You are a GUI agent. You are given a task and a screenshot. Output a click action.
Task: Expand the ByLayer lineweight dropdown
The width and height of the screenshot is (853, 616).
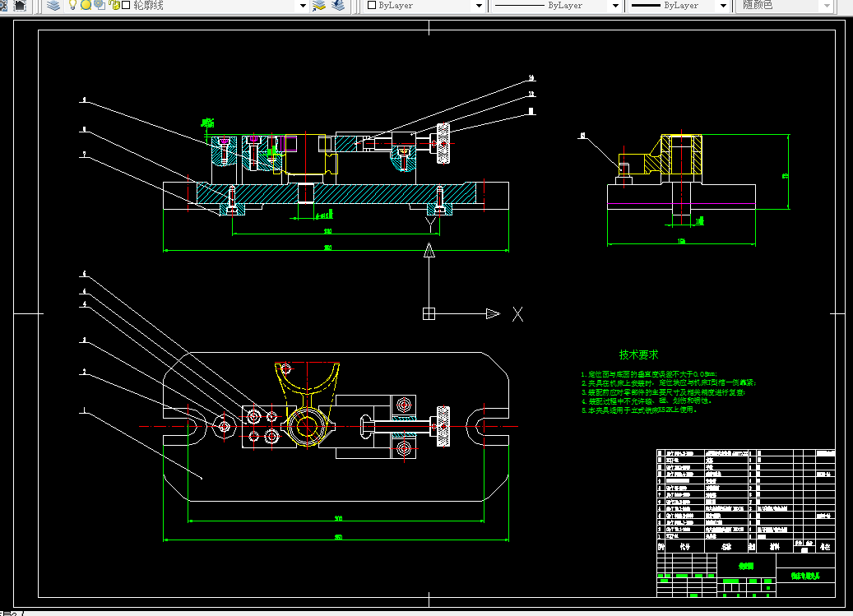pyautogui.click(x=679, y=6)
